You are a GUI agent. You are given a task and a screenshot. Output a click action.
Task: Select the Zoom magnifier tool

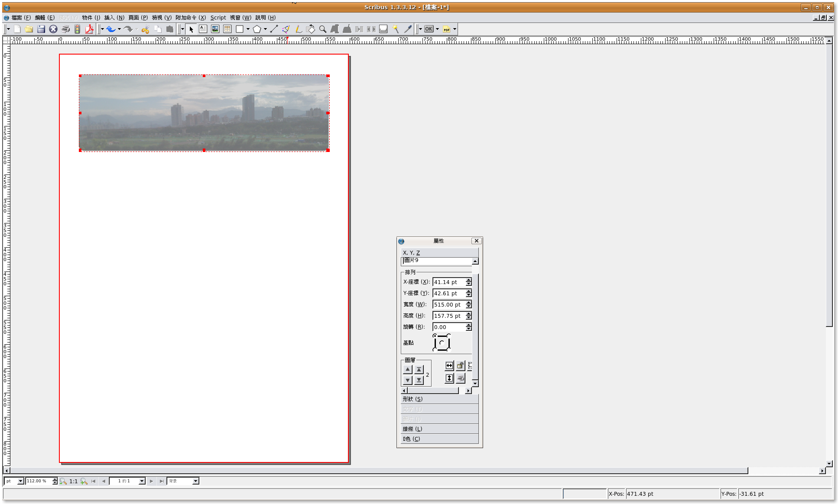point(323,29)
